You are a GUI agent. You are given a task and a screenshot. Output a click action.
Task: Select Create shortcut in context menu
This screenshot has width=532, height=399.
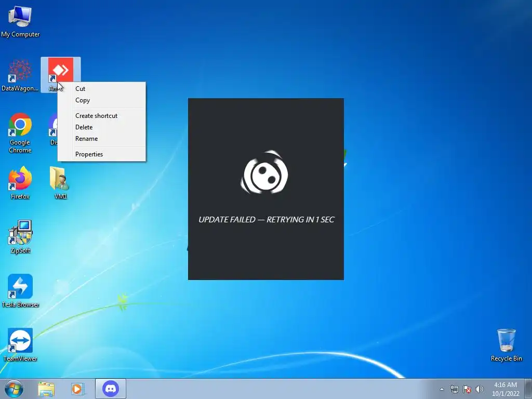(102, 116)
